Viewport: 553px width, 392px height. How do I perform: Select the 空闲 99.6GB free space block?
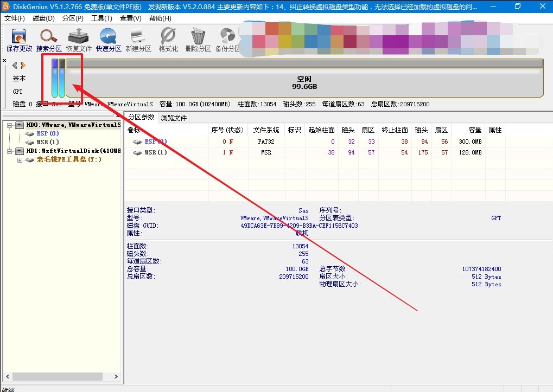point(304,78)
